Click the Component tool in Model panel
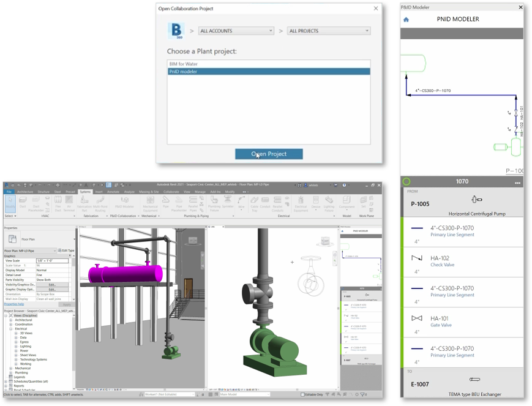Image resolution: width=532 pixels, height=406 pixels. coord(347,203)
